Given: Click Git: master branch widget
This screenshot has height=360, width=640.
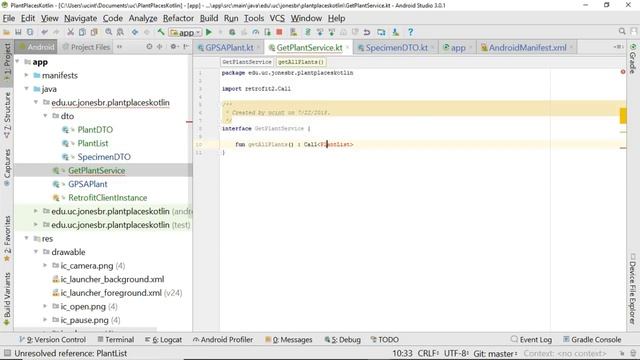Looking at the screenshot, I should pyautogui.click(x=496, y=353).
